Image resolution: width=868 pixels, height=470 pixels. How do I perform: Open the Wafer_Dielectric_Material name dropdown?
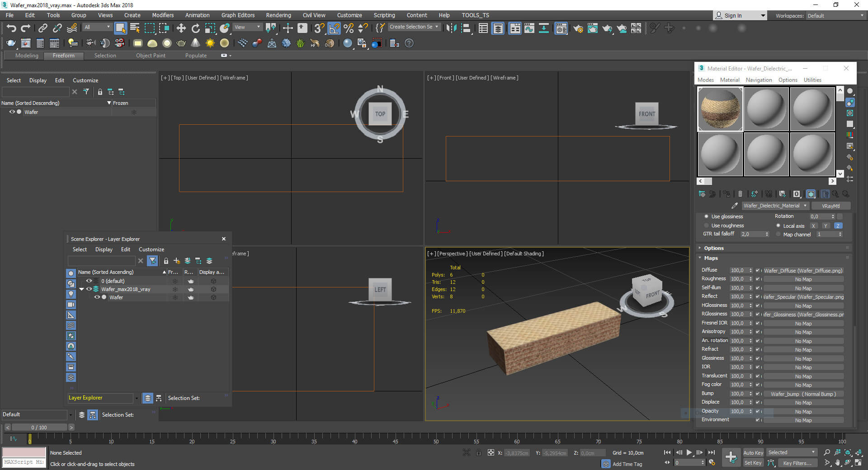tap(804, 206)
